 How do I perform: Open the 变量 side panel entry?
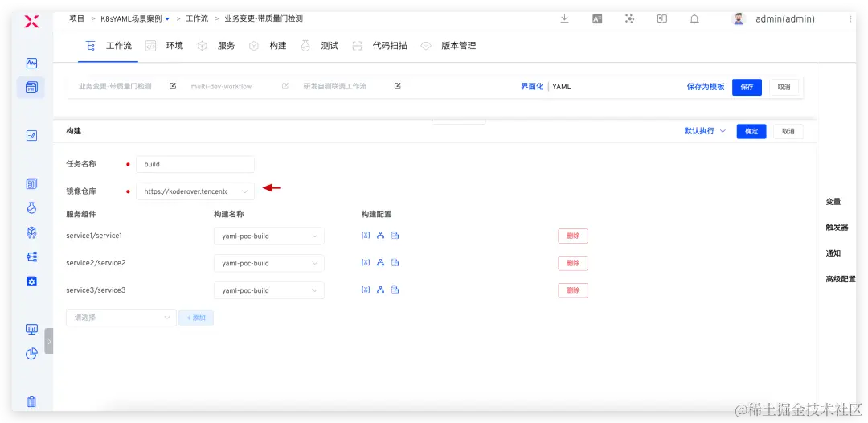coord(833,202)
